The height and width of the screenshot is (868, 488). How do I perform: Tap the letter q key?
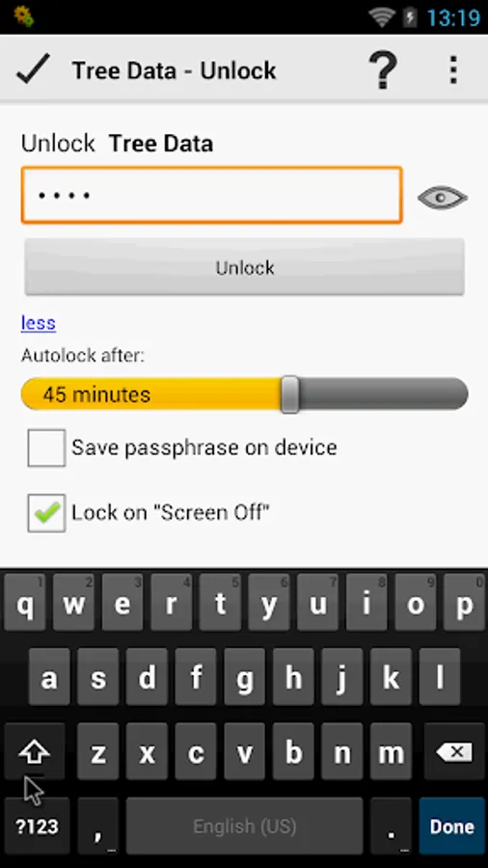[x=25, y=602]
